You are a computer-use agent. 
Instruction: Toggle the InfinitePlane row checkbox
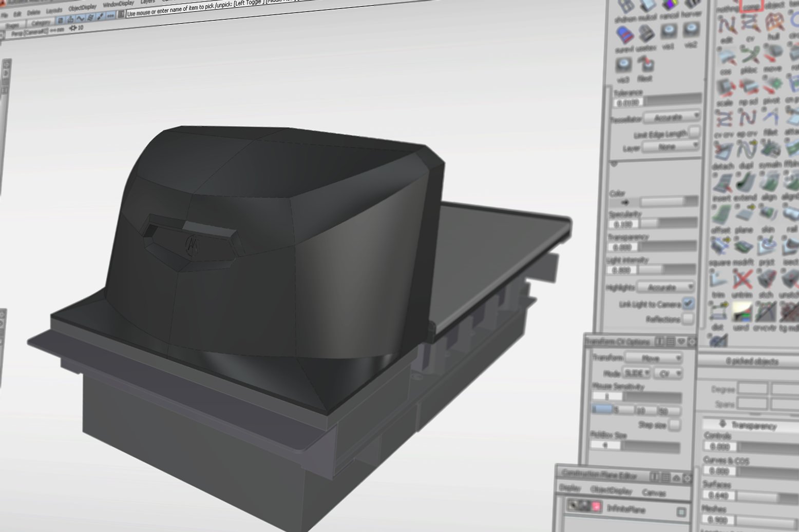click(681, 511)
